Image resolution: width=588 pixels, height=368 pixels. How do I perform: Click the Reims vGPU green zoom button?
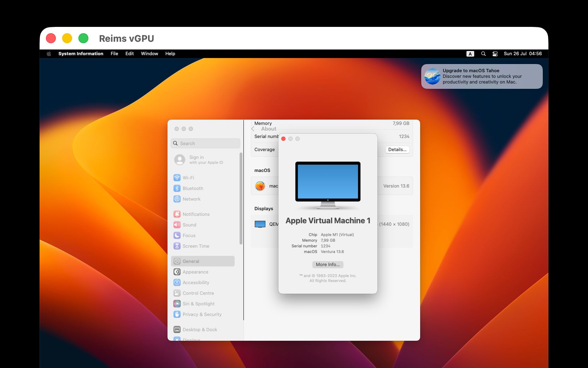(83, 38)
